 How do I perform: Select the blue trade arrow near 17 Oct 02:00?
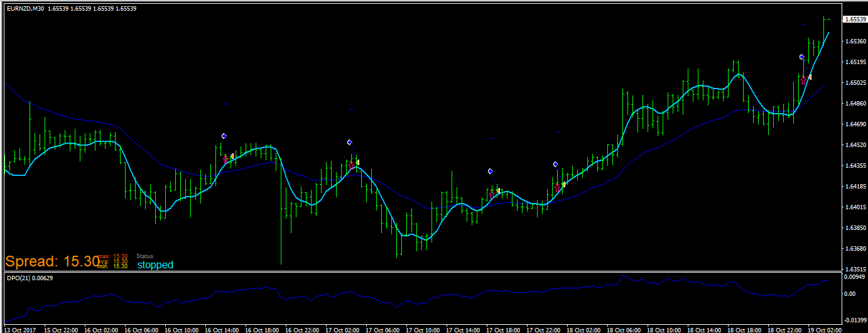tap(350, 142)
